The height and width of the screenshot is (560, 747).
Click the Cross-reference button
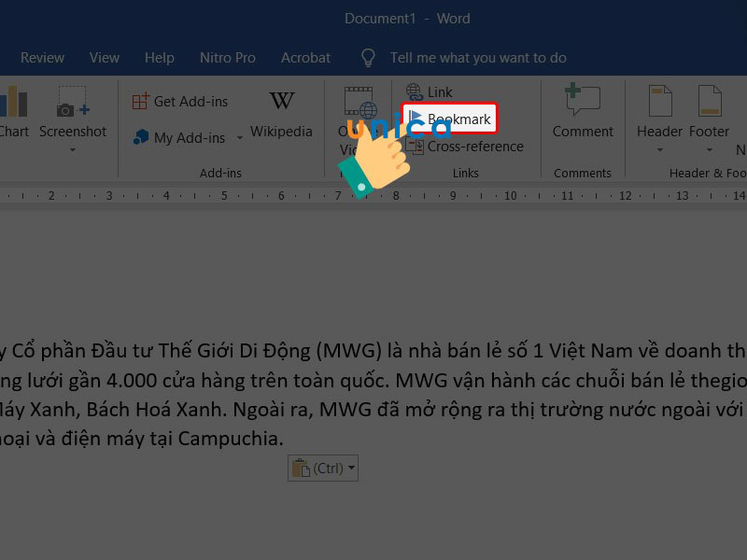[464, 147]
